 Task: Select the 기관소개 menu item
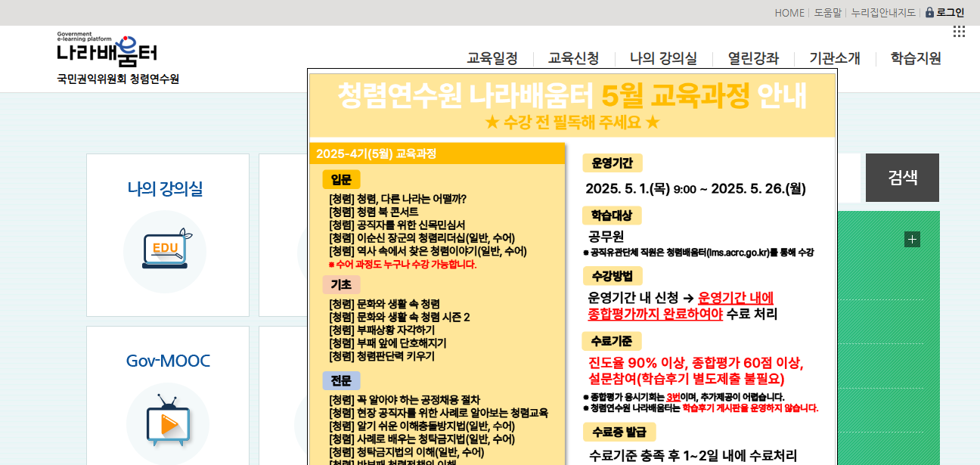point(833,57)
